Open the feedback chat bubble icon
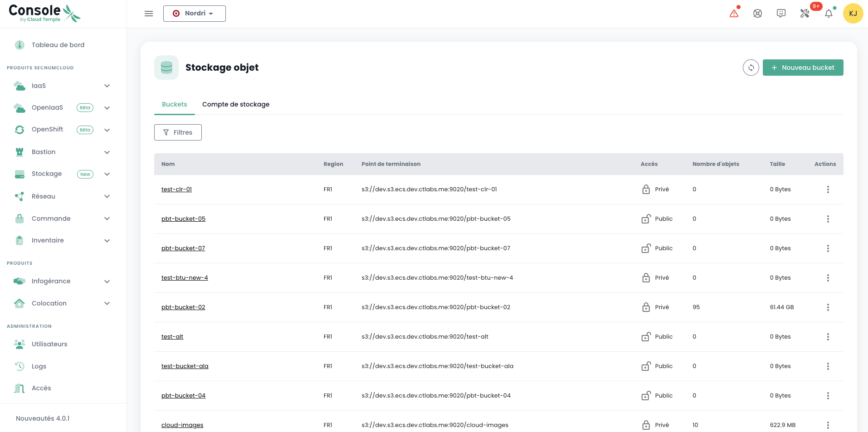 click(x=781, y=14)
